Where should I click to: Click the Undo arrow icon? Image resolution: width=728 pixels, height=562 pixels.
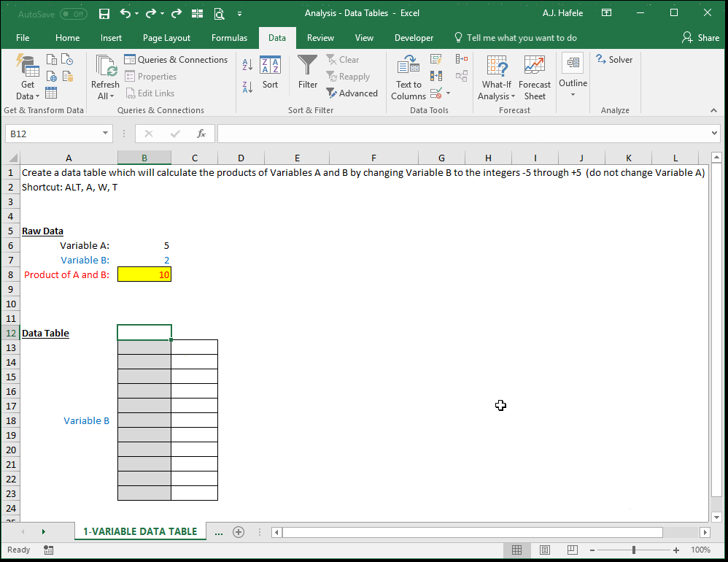(x=125, y=13)
